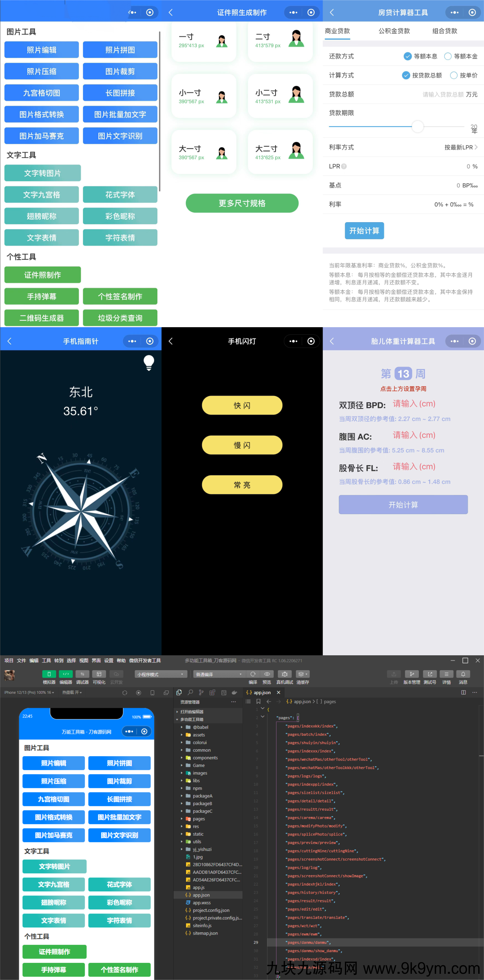
Task: Tap 垃圾分类查询 button
Action: pyautogui.click(x=120, y=318)
